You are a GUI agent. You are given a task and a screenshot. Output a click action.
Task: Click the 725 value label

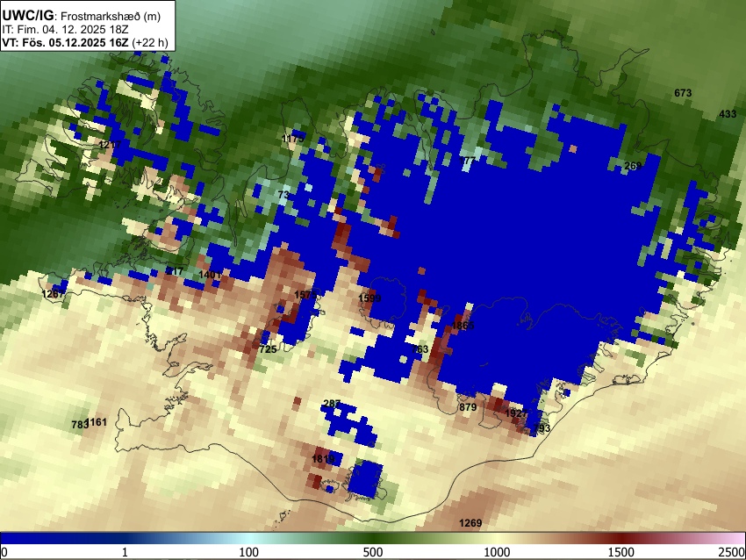coord(268,349)
